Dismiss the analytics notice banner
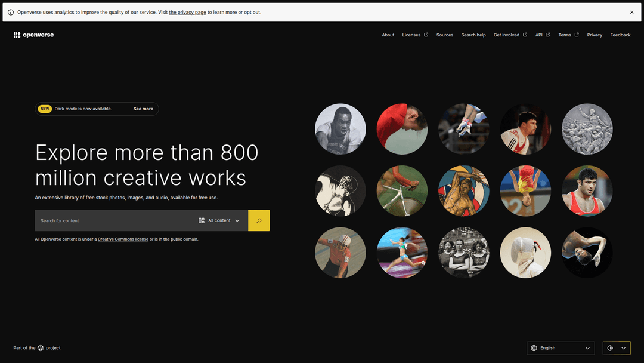The image size is (644, 363). (x=631, y=12)
